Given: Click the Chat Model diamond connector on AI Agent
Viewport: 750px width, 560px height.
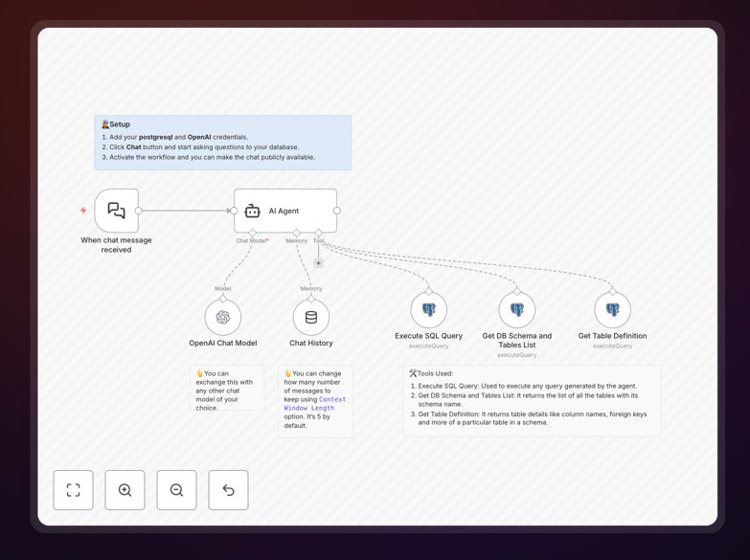Looking at the screenshot, I should point(252,233).
